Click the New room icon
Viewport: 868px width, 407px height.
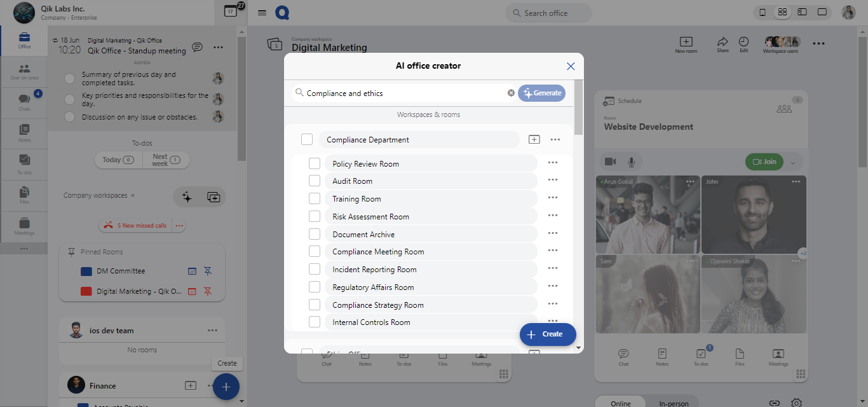coord(686,43)
